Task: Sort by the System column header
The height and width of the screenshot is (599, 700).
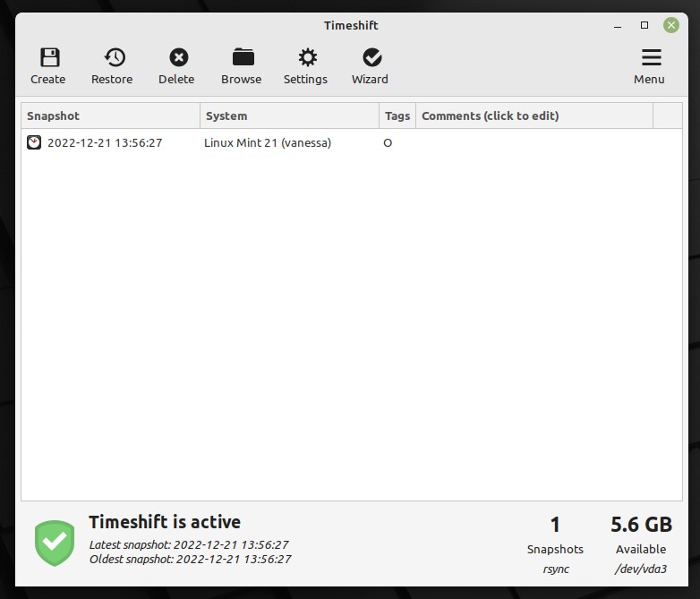Action: [x=290, y=116]
